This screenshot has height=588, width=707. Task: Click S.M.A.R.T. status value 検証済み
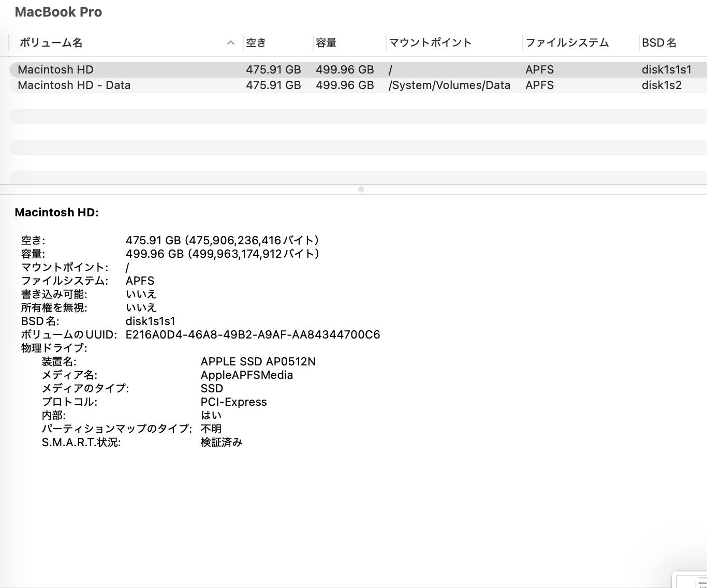point(222,442)
